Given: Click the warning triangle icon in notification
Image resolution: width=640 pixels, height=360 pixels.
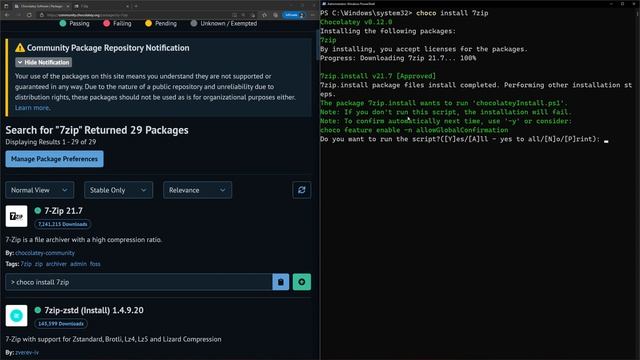Looking at the screenshot, I should pos(20,48).
